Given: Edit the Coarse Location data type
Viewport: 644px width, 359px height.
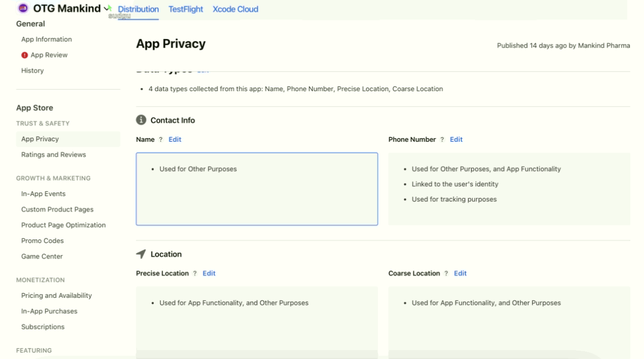Looking at the screenshot, I should (x=460, y=274).
